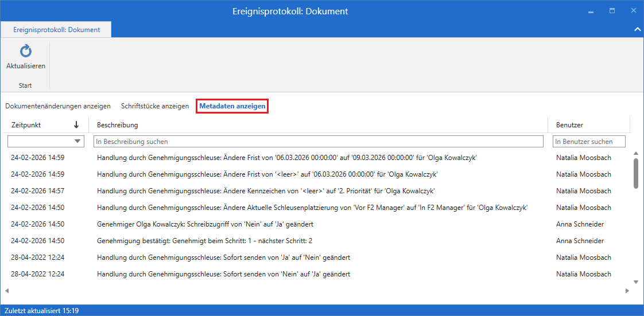The image size is (644, 316).
Task: Click the scroll up arrow
Action: (x=635, y=153)
